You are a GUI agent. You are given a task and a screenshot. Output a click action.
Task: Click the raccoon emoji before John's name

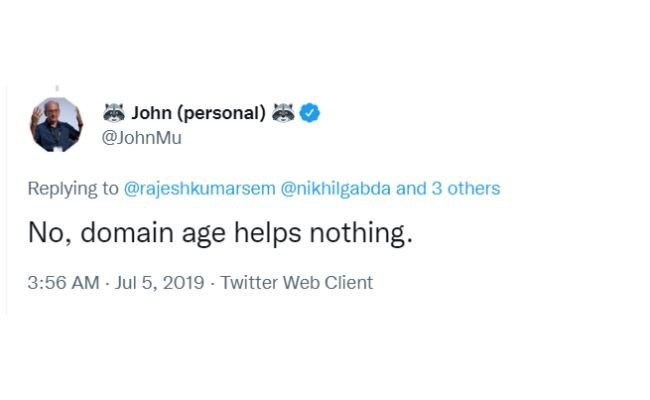[x=114, y=113]
